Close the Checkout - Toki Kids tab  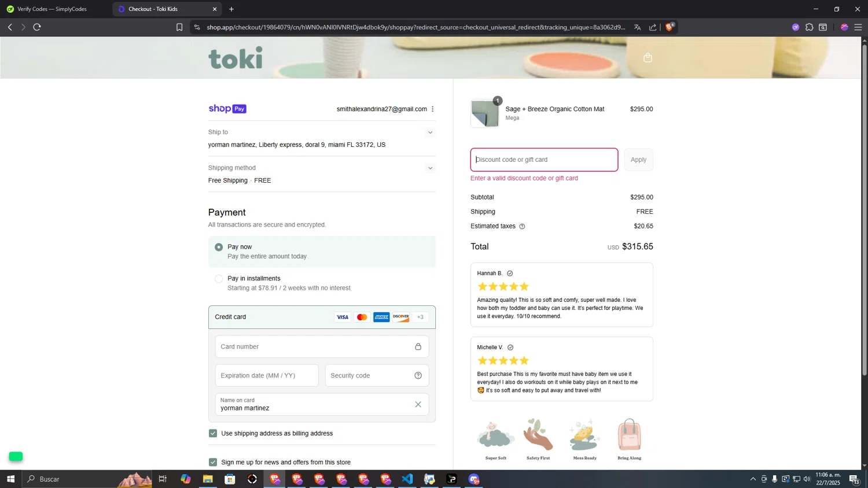click(215, 9)
